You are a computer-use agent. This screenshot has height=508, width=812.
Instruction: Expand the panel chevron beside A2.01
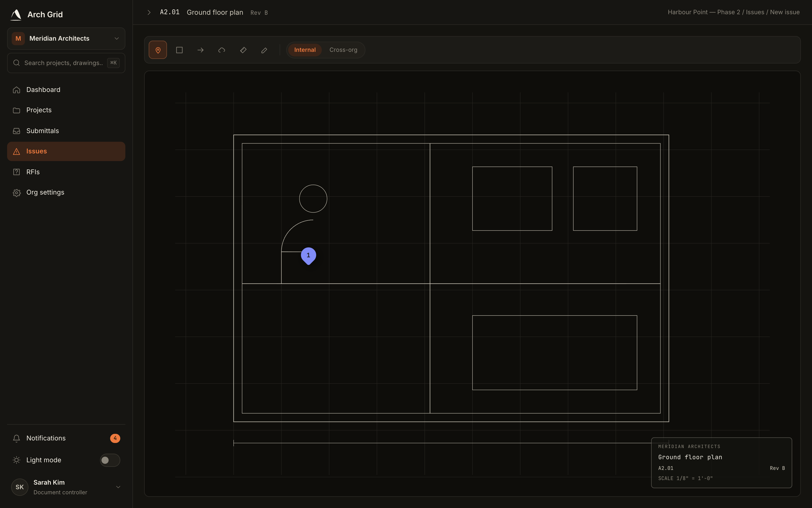(x=149, y=12)
